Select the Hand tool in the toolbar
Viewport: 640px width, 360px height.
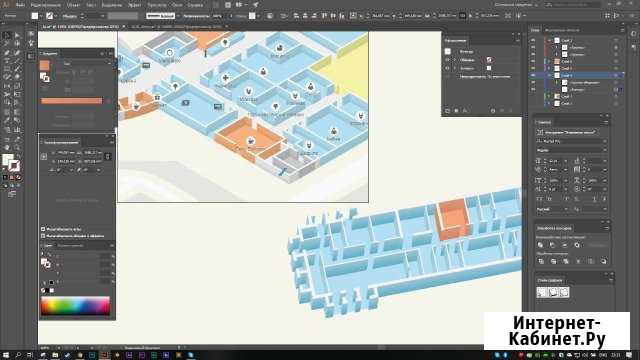click(x=7, y=147)
